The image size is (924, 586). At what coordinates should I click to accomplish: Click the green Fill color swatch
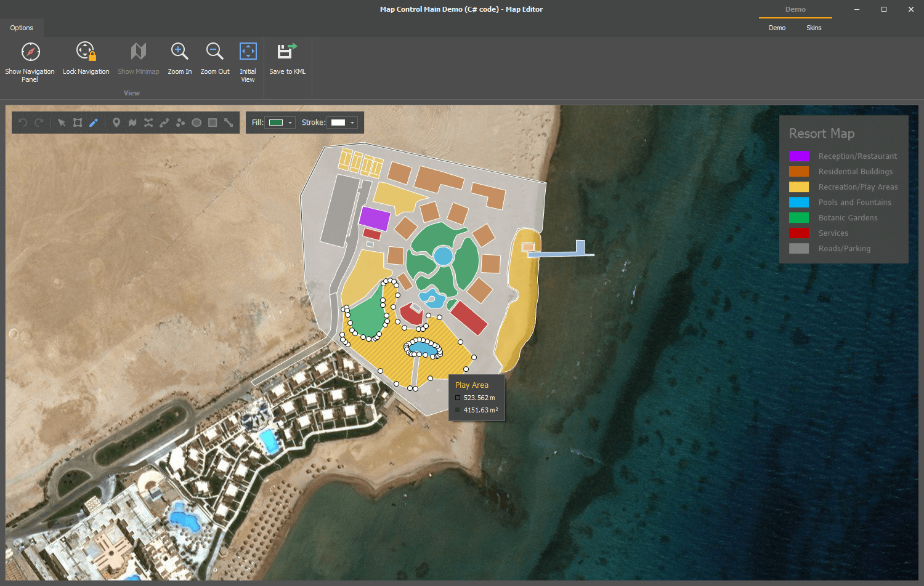point(276,122)
